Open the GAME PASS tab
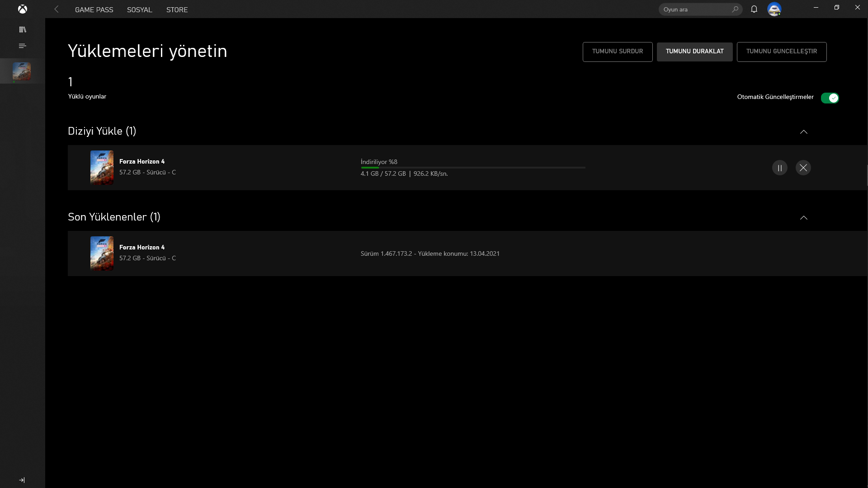 tap(94, 9)
